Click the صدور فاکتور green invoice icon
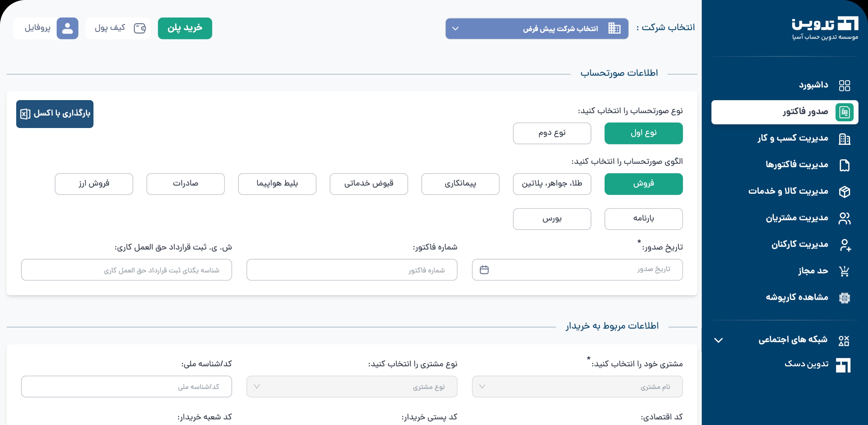This screenshot has width=868, height=425. point(844,112)
